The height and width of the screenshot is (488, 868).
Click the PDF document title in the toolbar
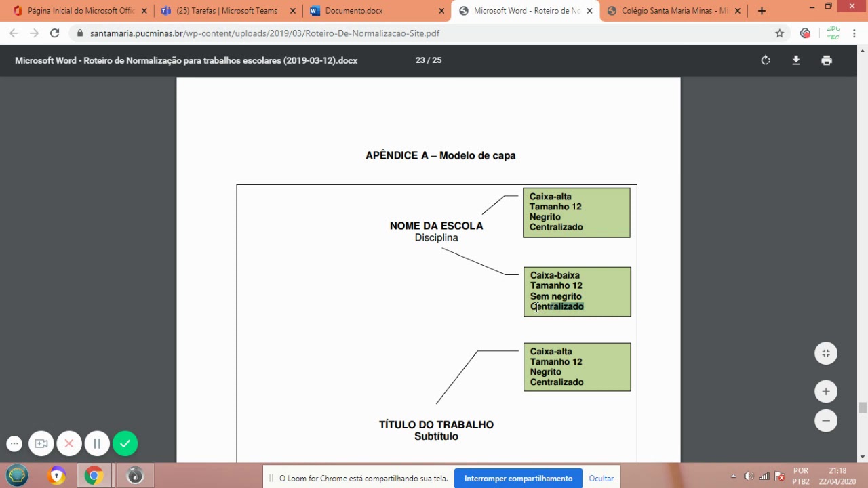point(186,60)
